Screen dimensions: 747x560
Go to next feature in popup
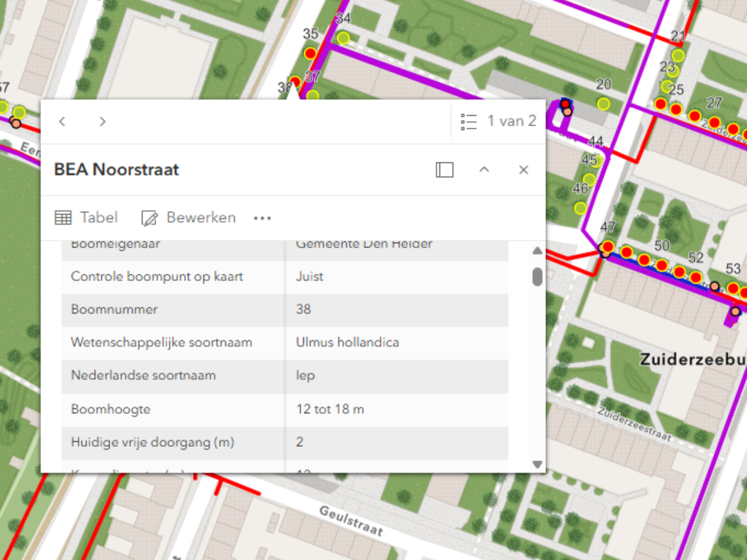[x=103, y=121]
